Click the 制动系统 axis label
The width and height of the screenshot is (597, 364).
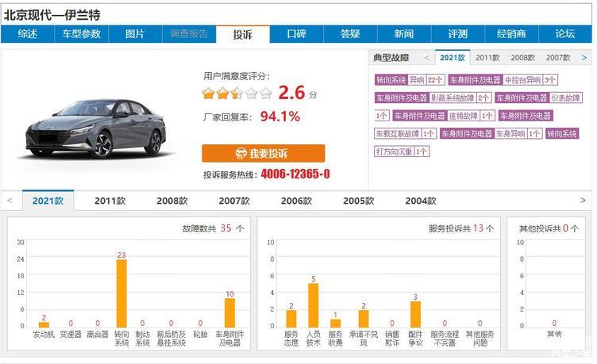(142, 339)
